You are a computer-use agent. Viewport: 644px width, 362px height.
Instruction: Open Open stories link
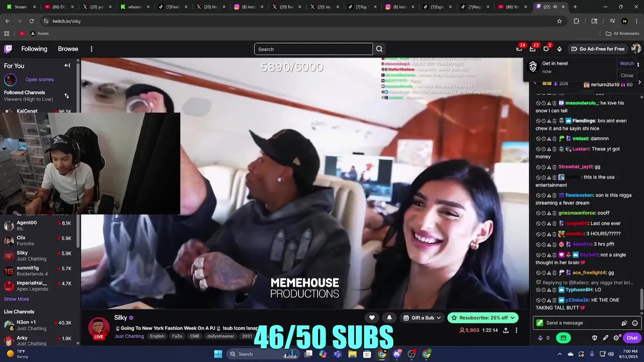coord(39,79)
